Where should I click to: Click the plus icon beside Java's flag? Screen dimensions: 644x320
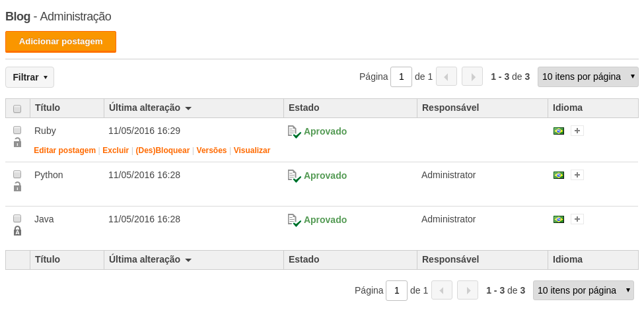(x=577, y=219)
